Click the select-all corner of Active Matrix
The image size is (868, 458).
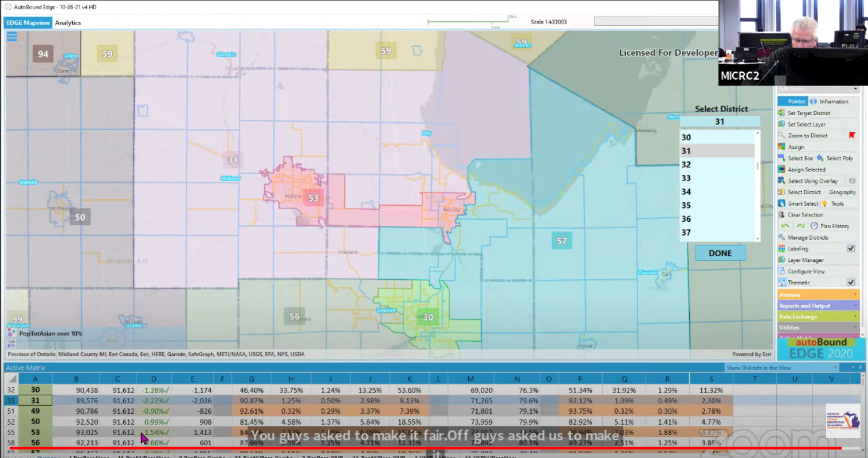11,379
